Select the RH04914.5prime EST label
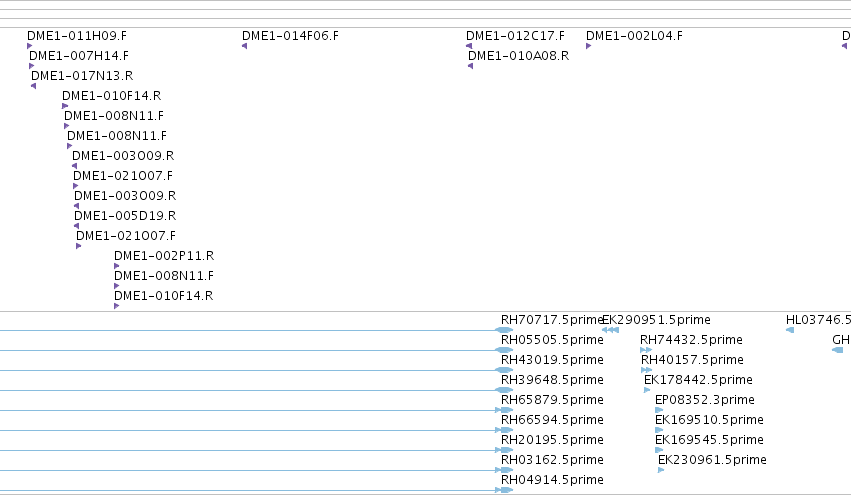 [x=552, y=479]
